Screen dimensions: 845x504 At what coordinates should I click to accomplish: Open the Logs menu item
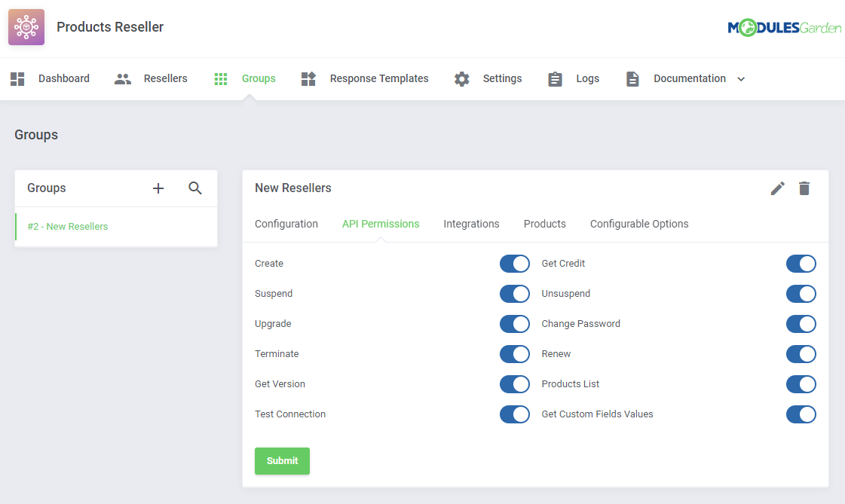point(587,78)
